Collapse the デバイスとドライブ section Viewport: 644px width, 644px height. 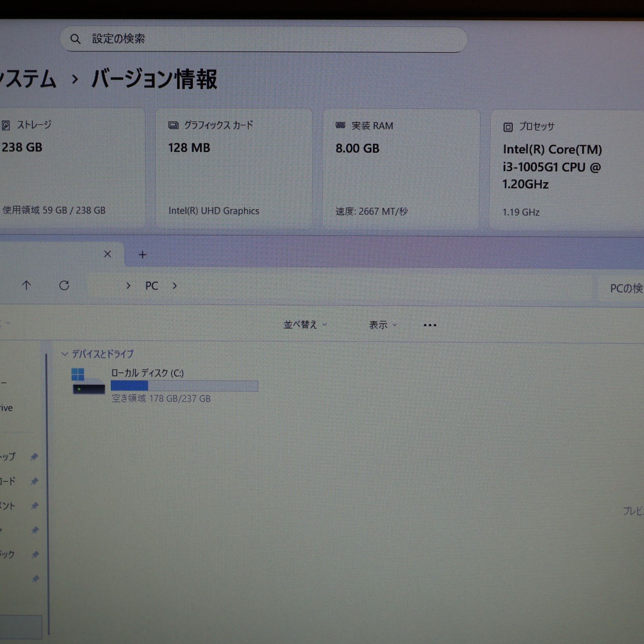click(64, 354)
